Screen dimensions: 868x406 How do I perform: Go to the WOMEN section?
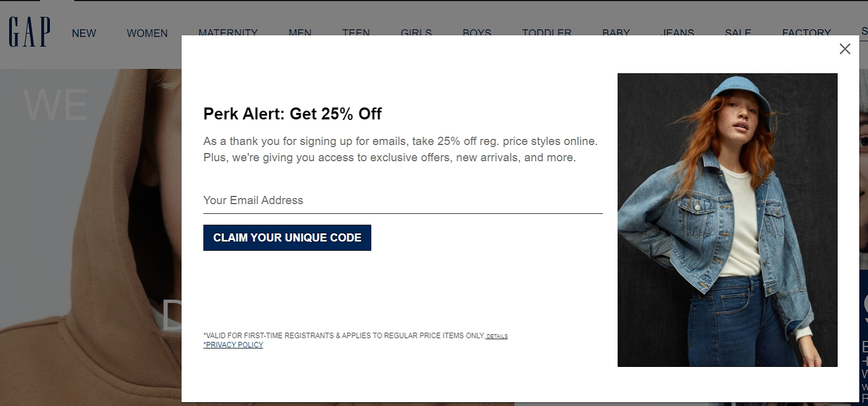(147, 33)
